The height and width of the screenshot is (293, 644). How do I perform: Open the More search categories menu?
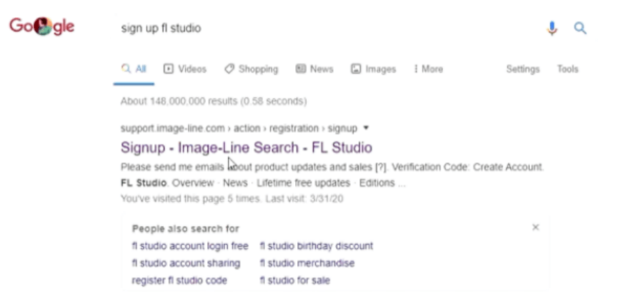(429, 69)
